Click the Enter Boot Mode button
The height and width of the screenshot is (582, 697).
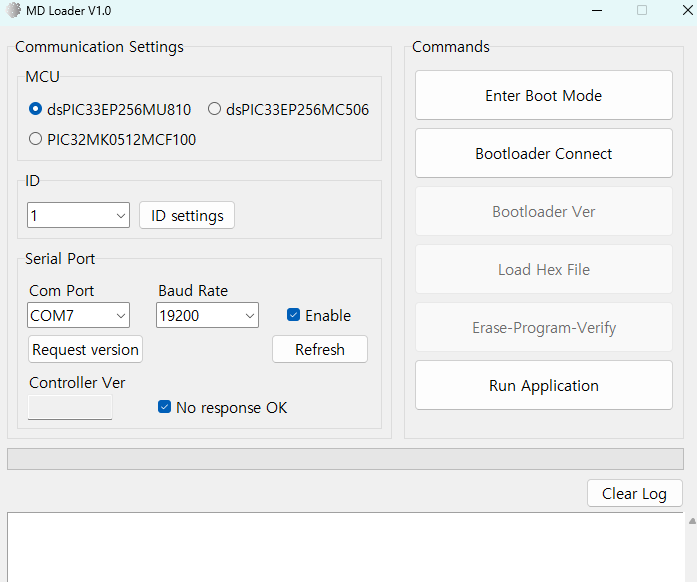544,95
